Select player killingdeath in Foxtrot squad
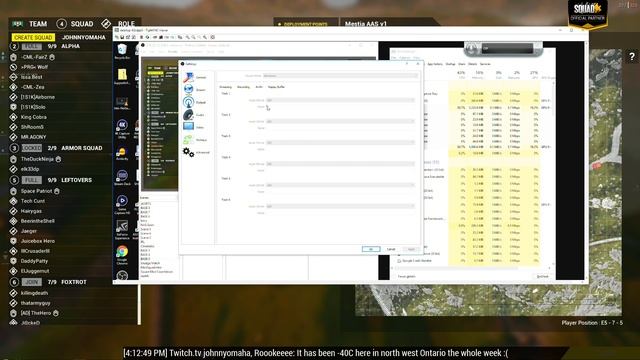640x360 pixels. (x=34, y=293)
